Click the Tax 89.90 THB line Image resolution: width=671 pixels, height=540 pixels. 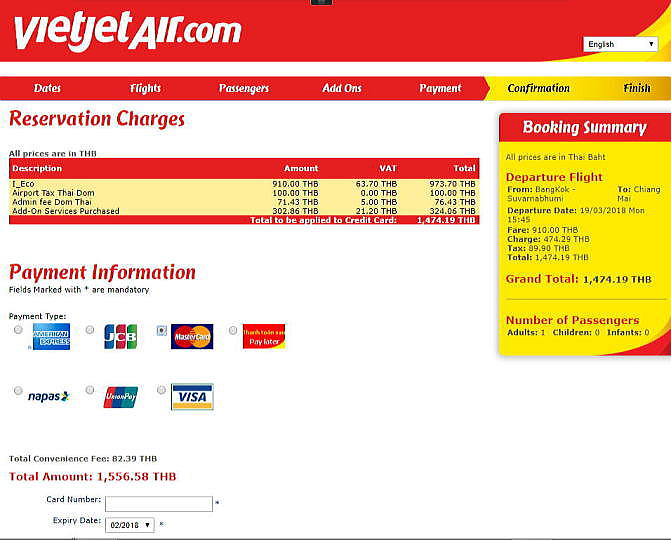tap(538, 248)
